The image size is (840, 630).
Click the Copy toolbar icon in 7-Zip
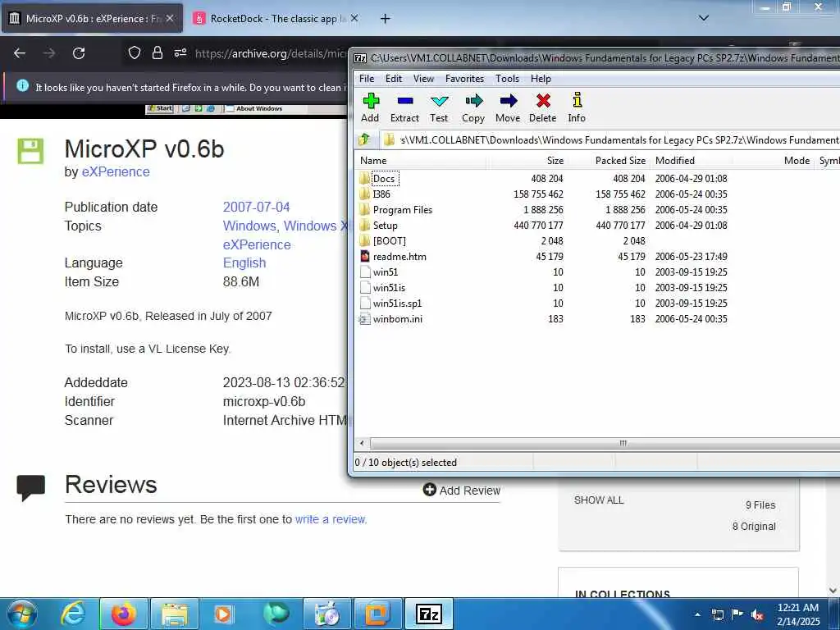tap(473, 107)
